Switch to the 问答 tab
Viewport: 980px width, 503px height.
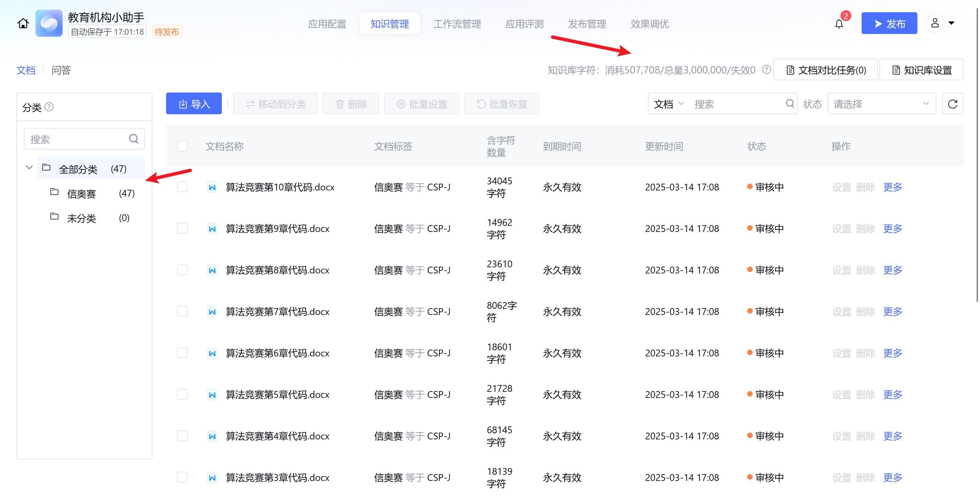[x=61, y=70]
